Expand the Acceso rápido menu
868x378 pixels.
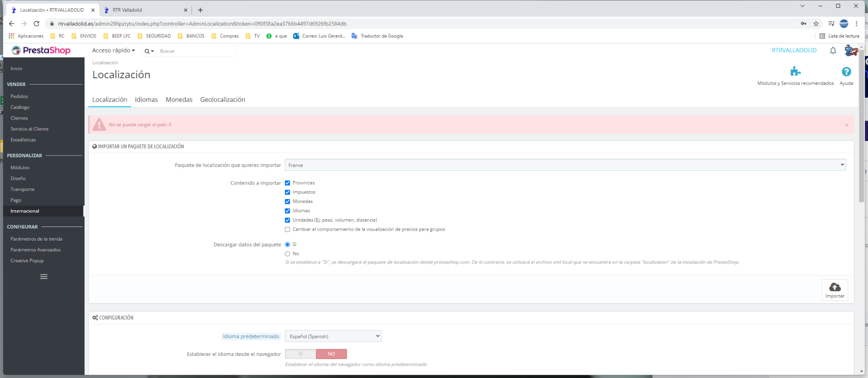(x=113, y=51)
